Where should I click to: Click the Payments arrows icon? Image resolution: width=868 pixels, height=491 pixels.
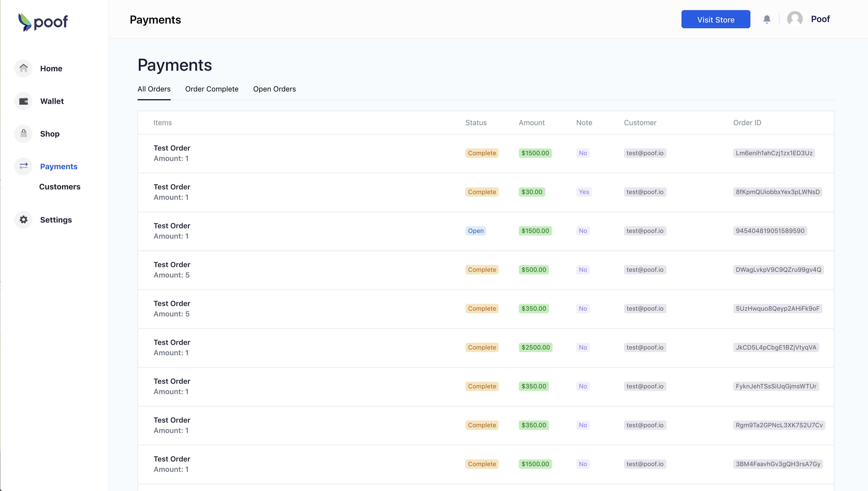pyautogui.click(x=23, y=166)
